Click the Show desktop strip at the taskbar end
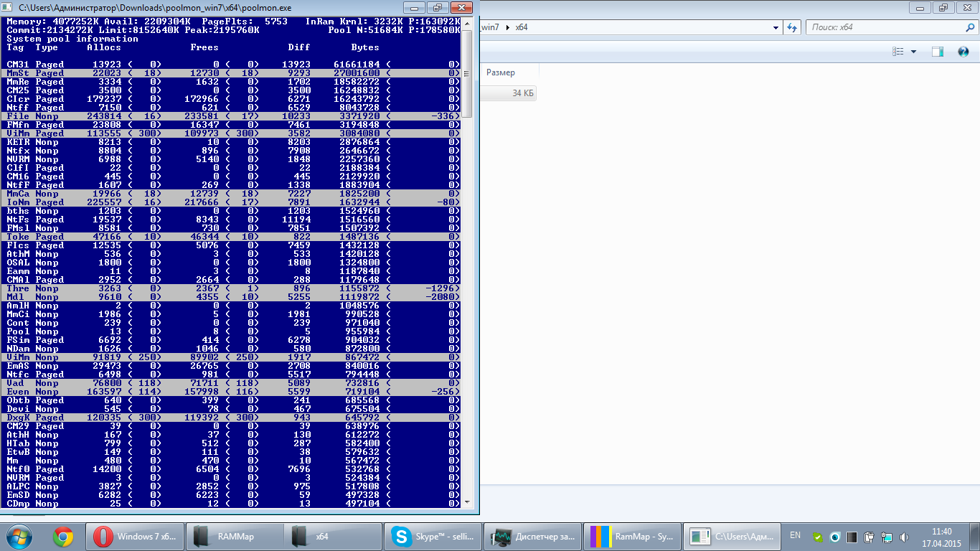 [975, 537]
